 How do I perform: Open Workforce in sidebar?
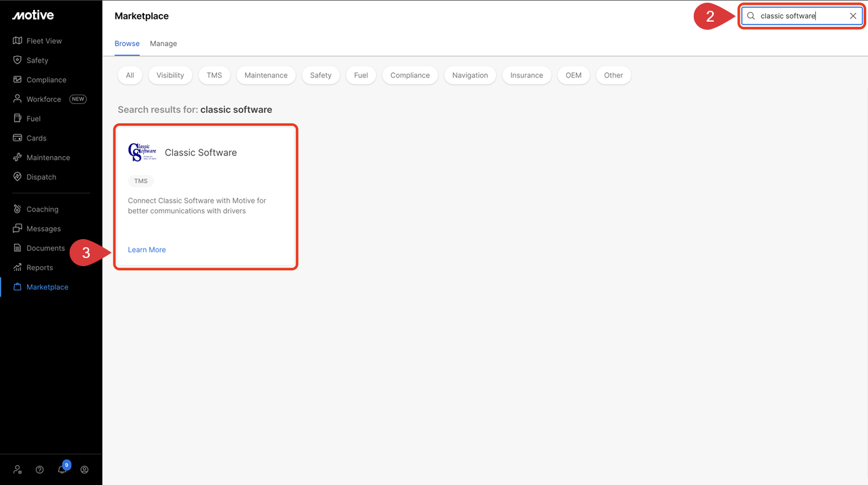pos(44,99)
